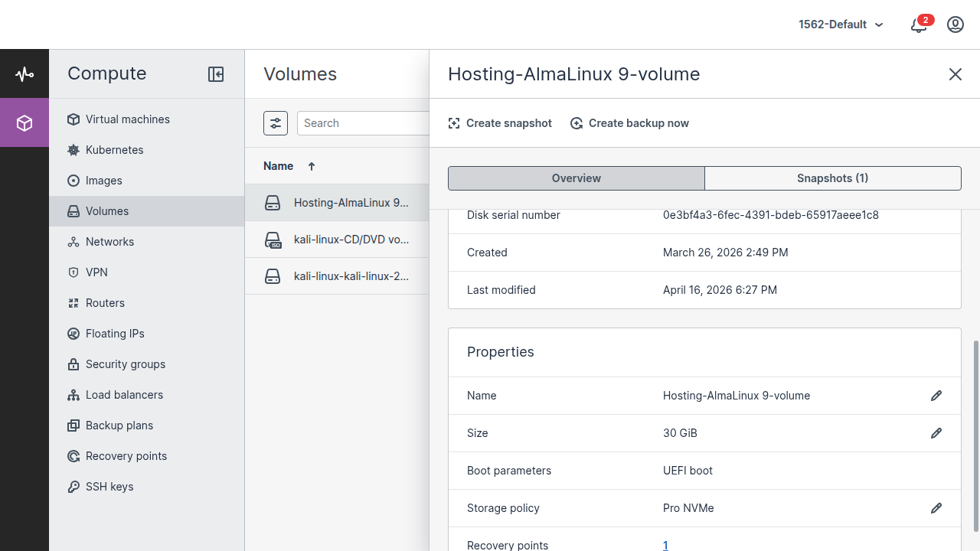
Task: Click the Last modified date value
Action: (720, 290)
